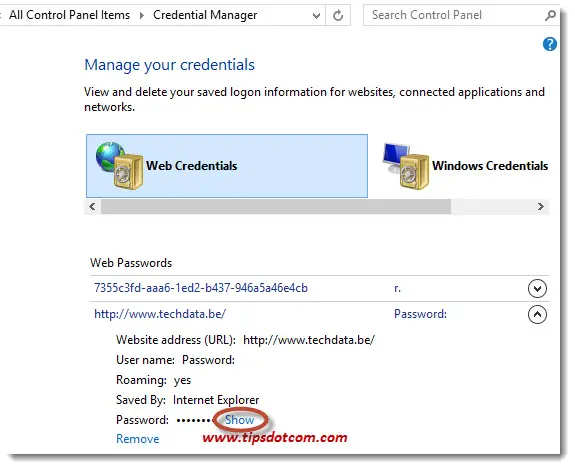Screen dimensions: 575x469
Task: Click the horizontal scrollbar left arrow
Action: pos(92,206)
